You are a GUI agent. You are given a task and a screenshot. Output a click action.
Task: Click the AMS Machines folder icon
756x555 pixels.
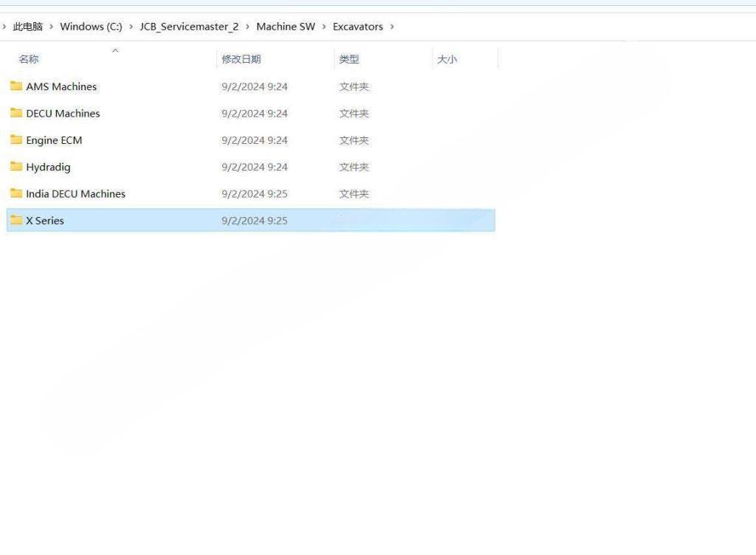(x=16, y=86)
